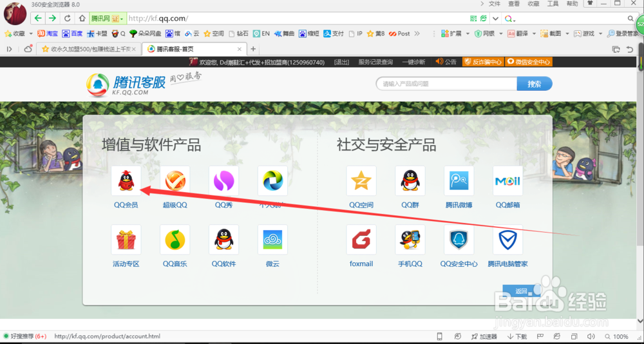This screenshot has height=344, width=644.
Task: Open the 微云 cloud icon
Action: pos(272,240)
